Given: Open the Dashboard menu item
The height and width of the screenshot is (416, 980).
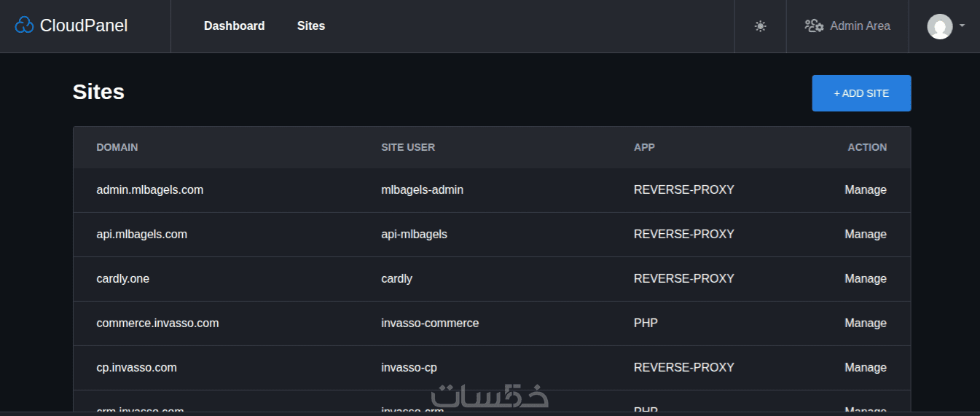Looking at the screenshot, I should (x=234, y=25).
